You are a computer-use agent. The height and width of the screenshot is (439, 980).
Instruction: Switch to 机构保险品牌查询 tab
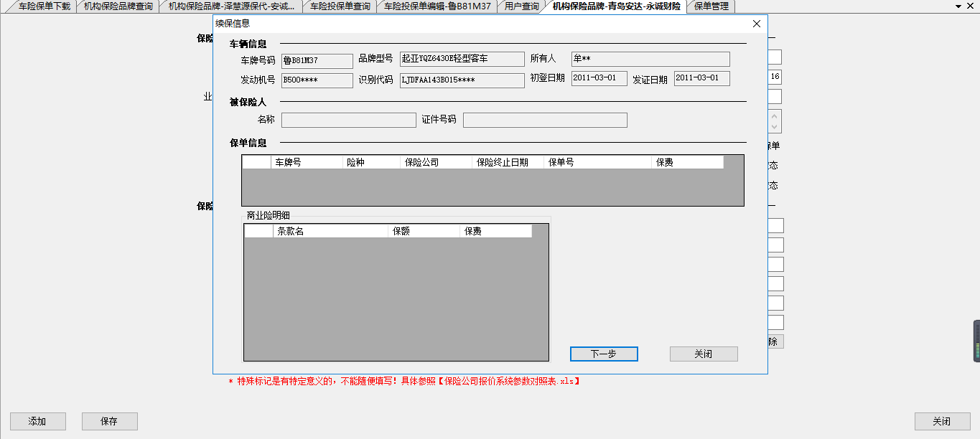(x=118, y=6)
